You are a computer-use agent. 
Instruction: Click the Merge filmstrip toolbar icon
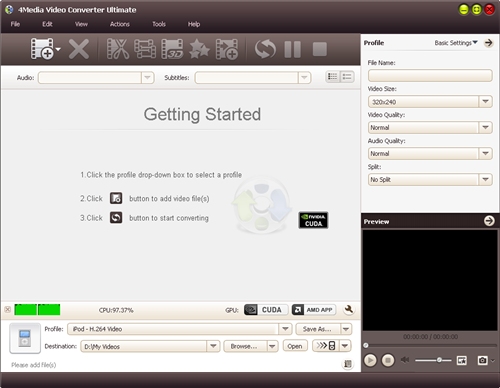pos(145,49)
